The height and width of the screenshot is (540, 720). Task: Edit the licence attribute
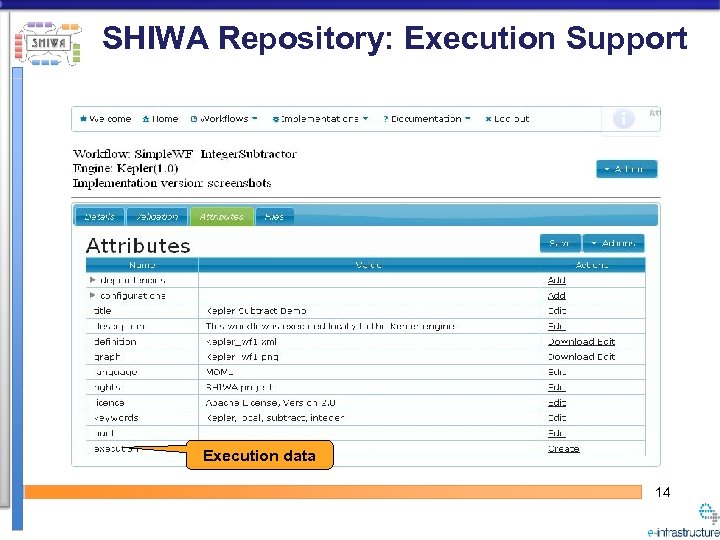(557, 403)
